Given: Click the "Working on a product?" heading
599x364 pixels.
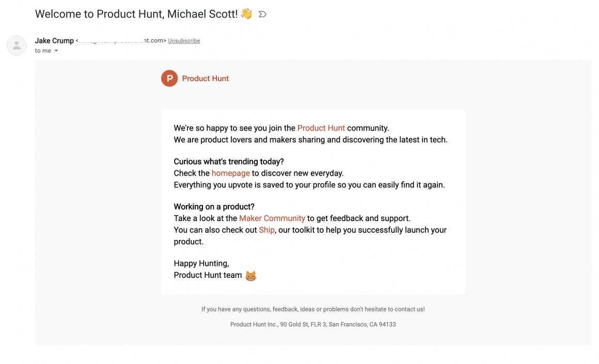Looking at the screenshot, I should pos(214,207).
